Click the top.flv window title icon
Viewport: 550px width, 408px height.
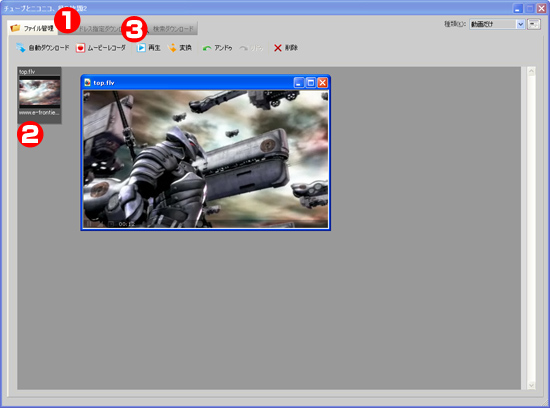tap(88, 82)
